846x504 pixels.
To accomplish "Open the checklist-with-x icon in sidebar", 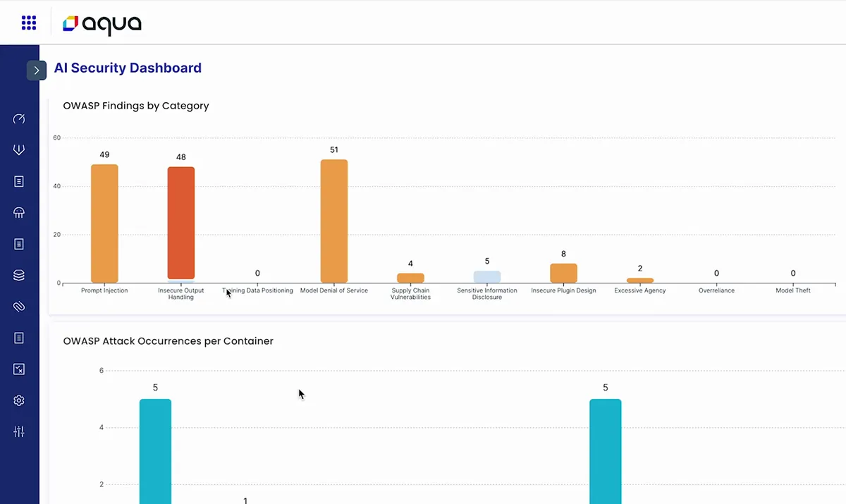I will [19, 369].
